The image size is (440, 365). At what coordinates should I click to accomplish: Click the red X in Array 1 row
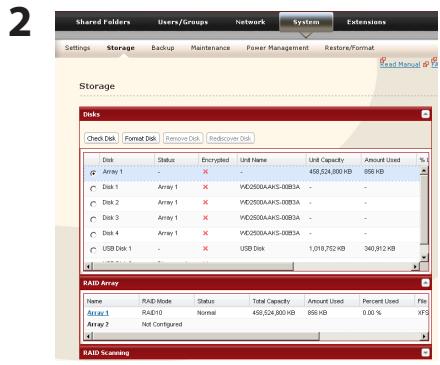pos(205,172)
